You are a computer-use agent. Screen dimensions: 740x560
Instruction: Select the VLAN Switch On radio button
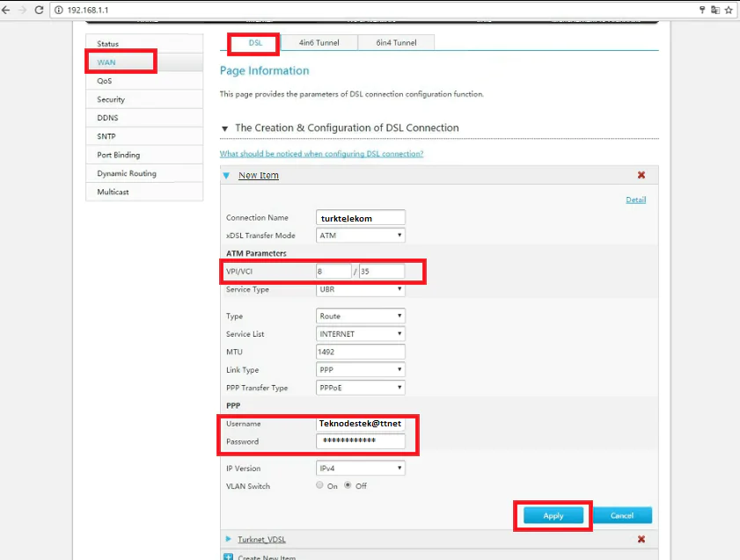(319, 486)
